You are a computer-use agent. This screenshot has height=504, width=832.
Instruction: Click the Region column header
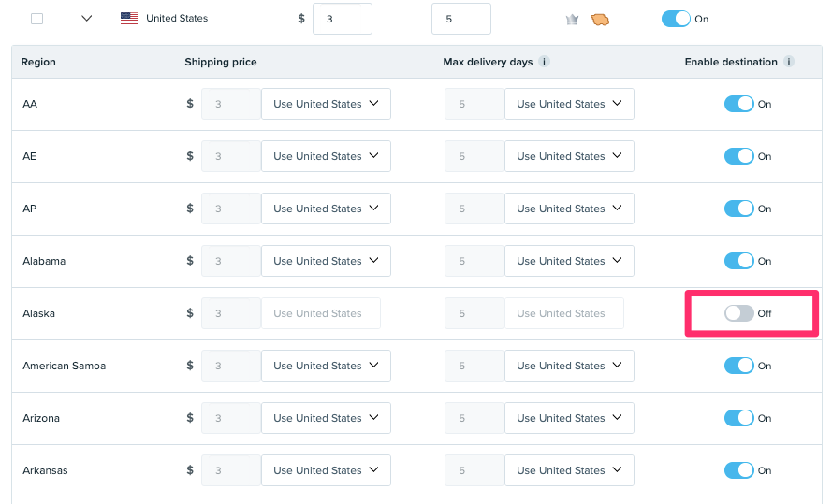39,62
